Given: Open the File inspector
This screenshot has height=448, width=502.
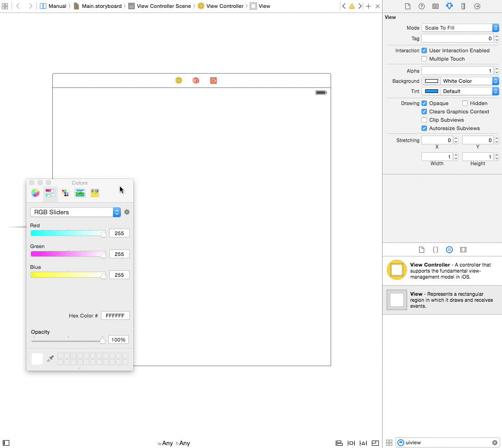Looking at the screenshot, I should point(408,6).
